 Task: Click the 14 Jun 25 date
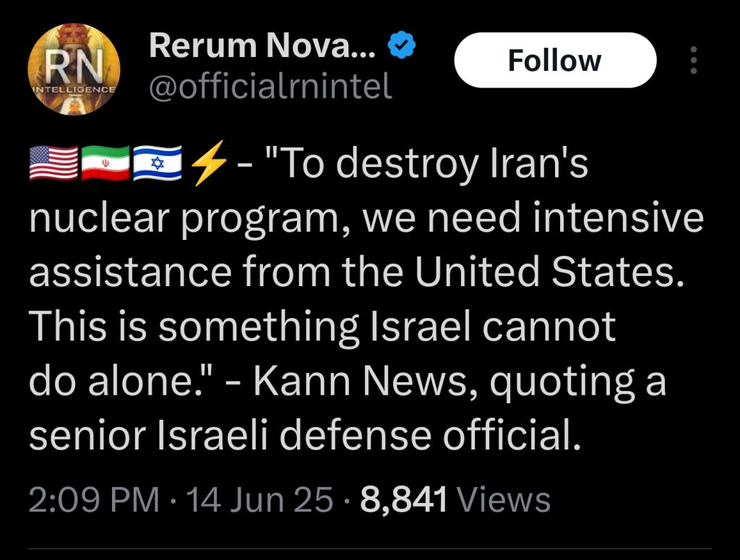coord(260,499)
